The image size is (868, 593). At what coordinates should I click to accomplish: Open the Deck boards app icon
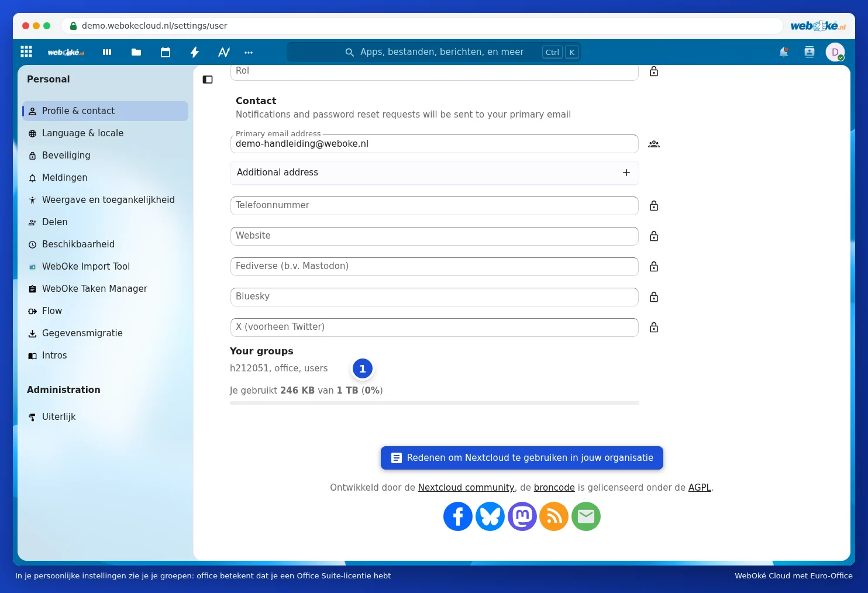(x=107, y=52)
